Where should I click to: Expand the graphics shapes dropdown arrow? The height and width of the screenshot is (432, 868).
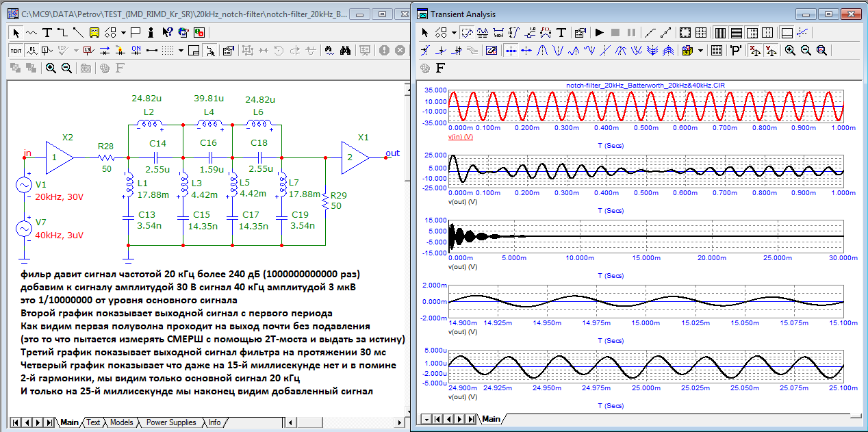tap(123, 32)
